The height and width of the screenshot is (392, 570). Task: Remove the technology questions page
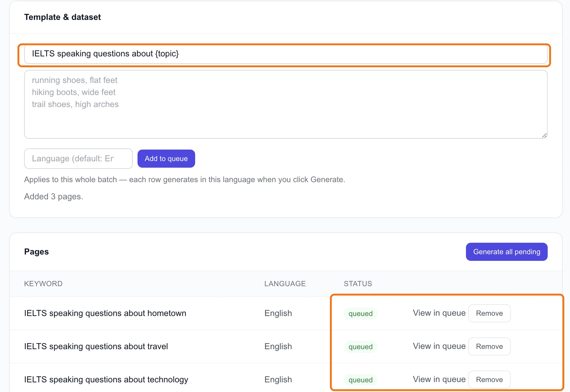pos(489,380)
